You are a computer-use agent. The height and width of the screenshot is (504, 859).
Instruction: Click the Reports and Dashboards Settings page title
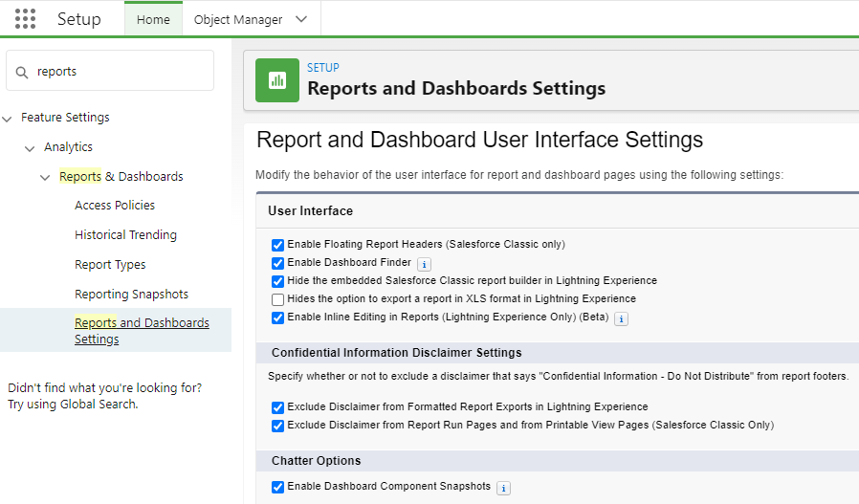tap(456, 88)
